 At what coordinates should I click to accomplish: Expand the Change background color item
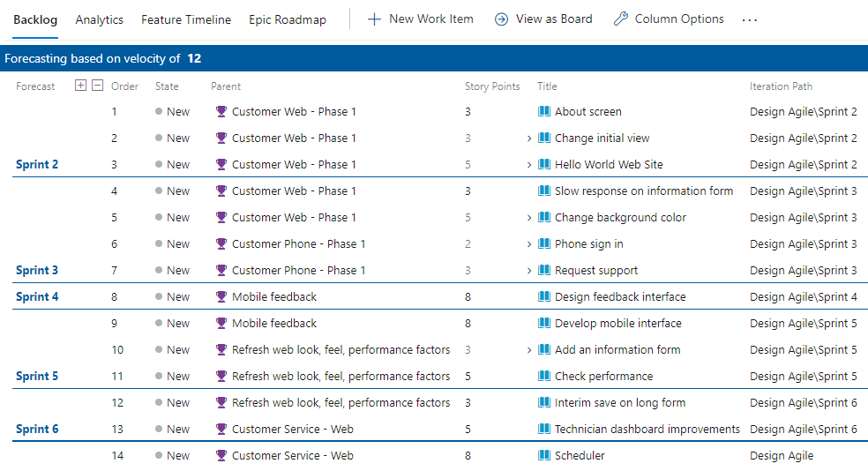point(529,218)
